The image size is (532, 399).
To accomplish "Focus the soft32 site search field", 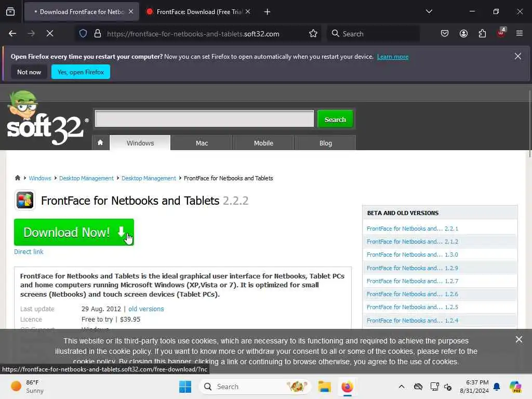I will (204, 118).
